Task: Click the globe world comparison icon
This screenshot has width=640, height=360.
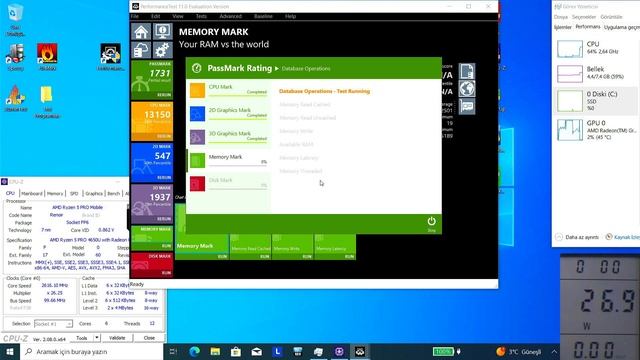Action: point(467,89)
